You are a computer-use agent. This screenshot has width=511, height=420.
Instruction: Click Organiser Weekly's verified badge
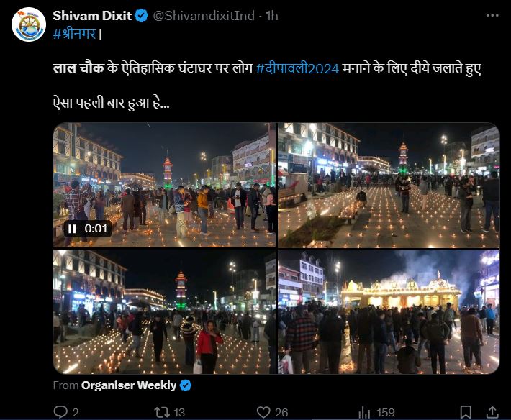point(186,385)
